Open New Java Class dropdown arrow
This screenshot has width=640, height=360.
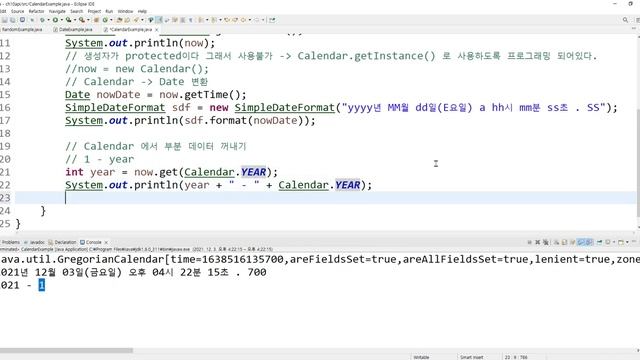[111, 20]
